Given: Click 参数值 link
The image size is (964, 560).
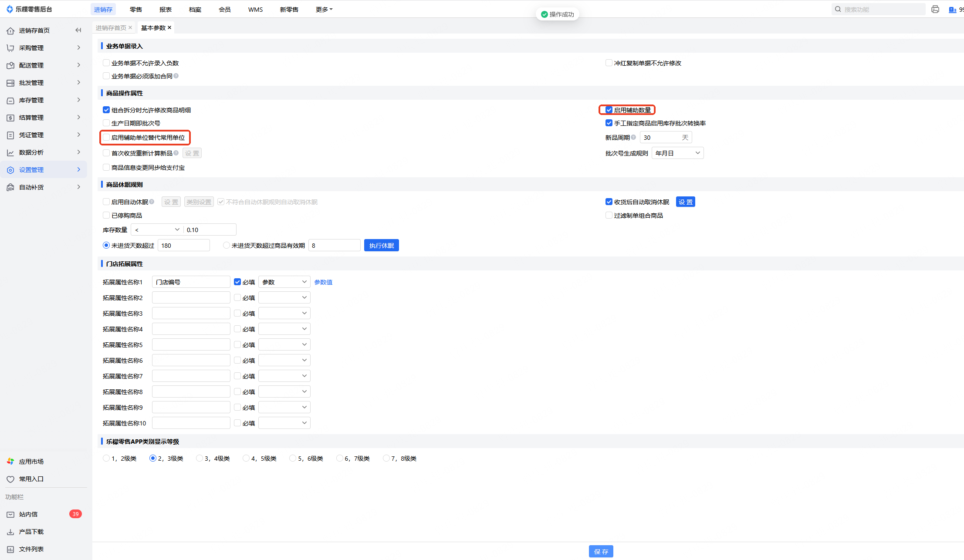Looking at the screenshot, I should coord(323,282).
